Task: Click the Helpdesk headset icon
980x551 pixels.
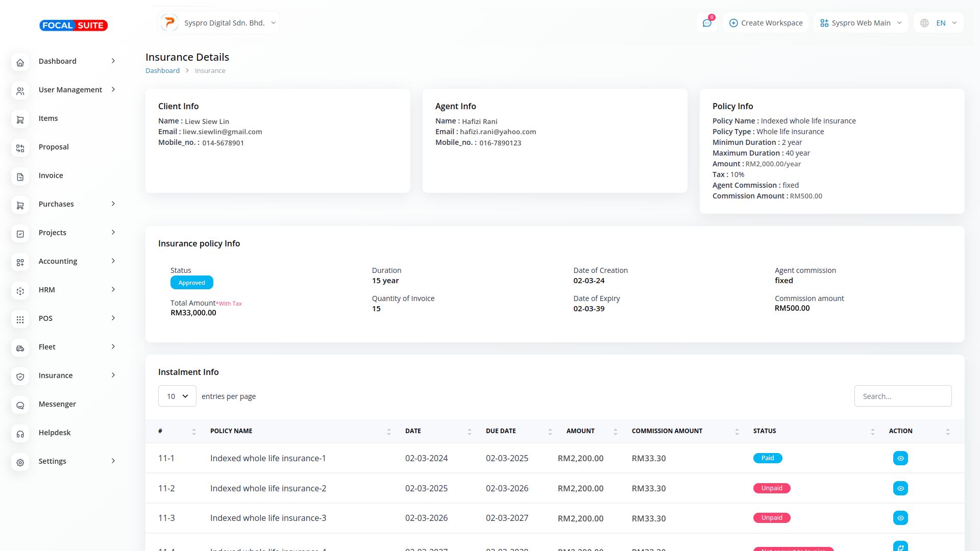Action: [x=20, y=434]
